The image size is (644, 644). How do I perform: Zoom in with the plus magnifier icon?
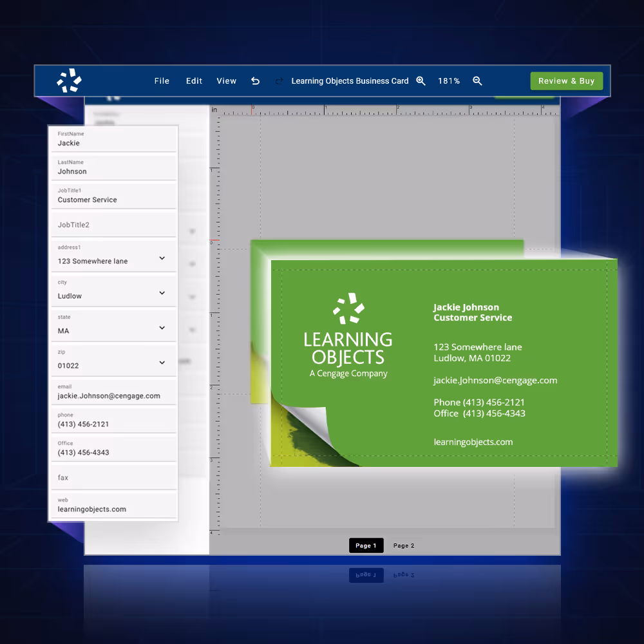click(421, 81)
